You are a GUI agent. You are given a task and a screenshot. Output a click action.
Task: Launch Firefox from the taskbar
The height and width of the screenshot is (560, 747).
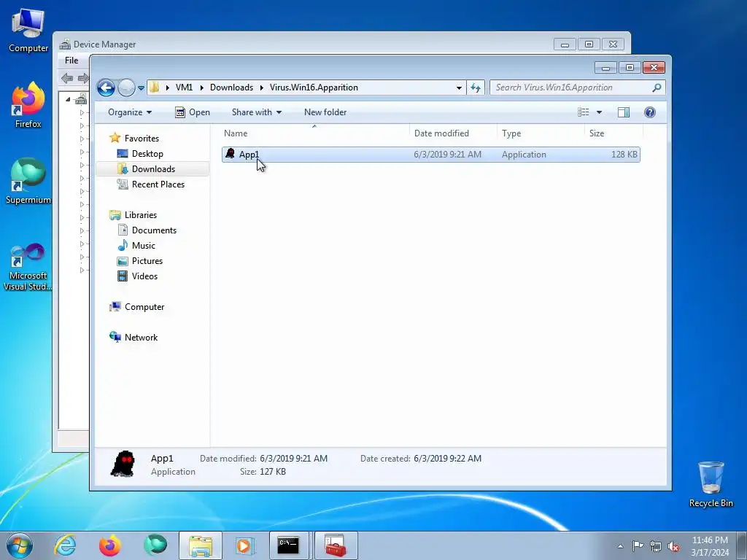(x=109, y=545)
